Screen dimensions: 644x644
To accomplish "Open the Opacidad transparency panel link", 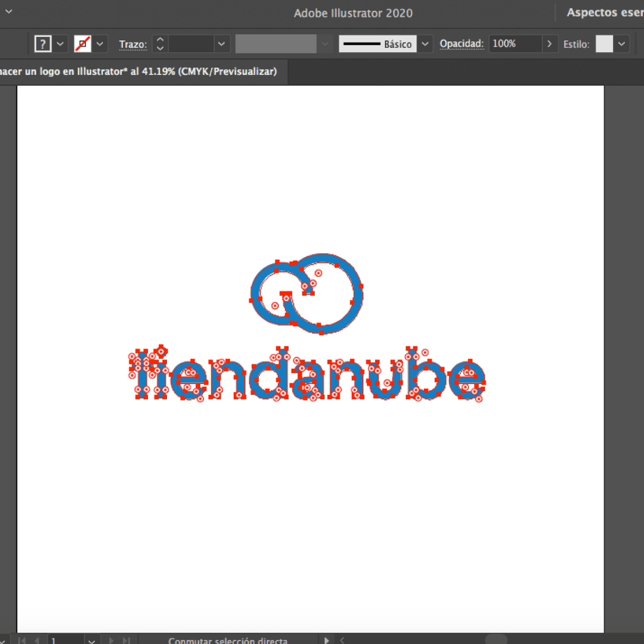I will coord(462,44).
